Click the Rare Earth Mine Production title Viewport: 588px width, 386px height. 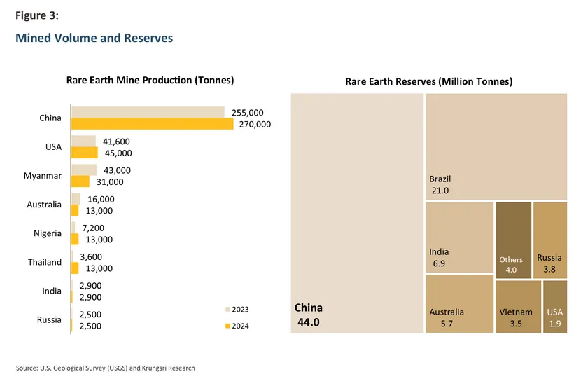point(150,81)
